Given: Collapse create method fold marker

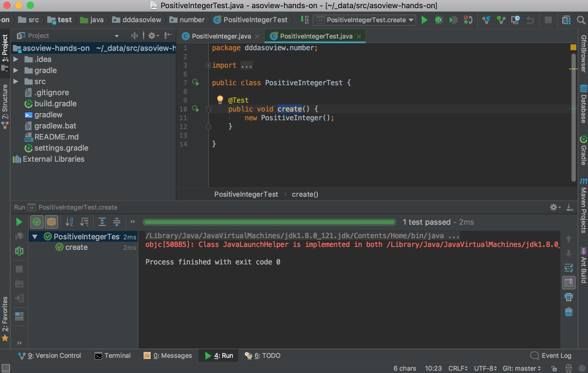Looking at the screenshot, I should click(208, 109).
